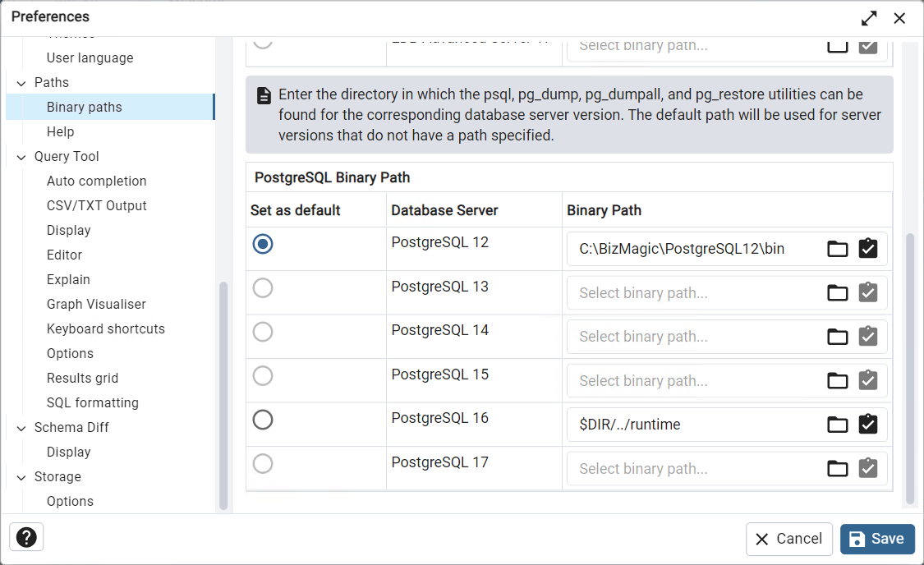
Task: Browse folder for PostgreSQL 14 binary path
Action: 838,337
